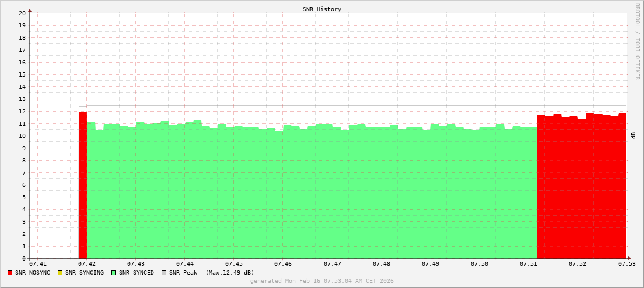Click the x-axis arrowhead at the right end

(629, 258)
